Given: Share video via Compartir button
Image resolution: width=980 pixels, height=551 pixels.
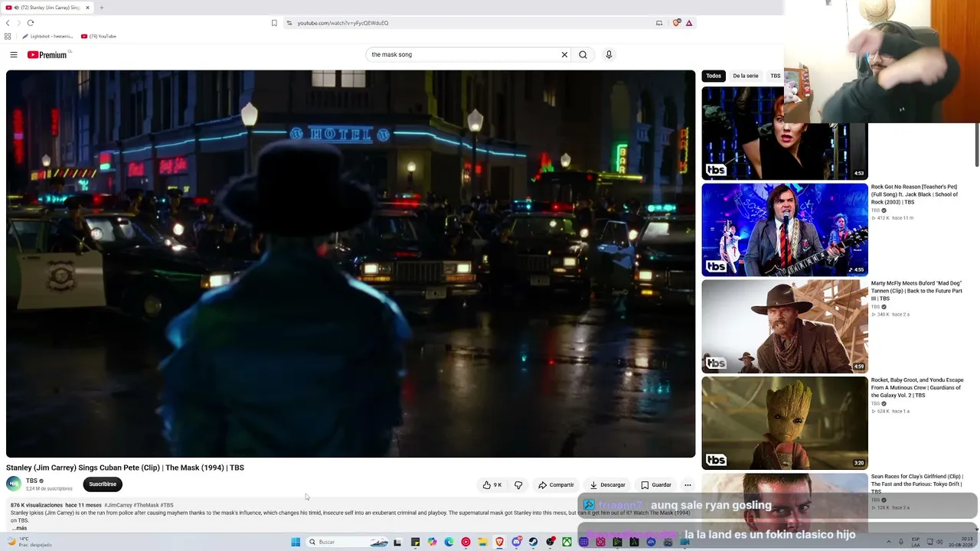Looking at the screenshot, I should point(556,484).
